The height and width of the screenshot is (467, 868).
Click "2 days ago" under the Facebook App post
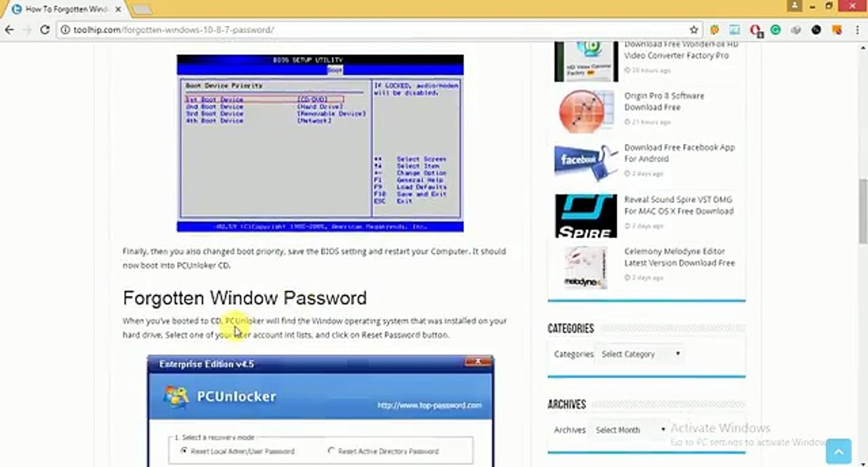[644, 174]
